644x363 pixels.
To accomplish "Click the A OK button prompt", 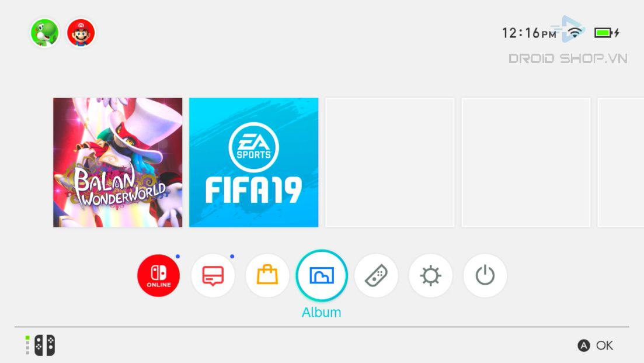I will point(596,345).
